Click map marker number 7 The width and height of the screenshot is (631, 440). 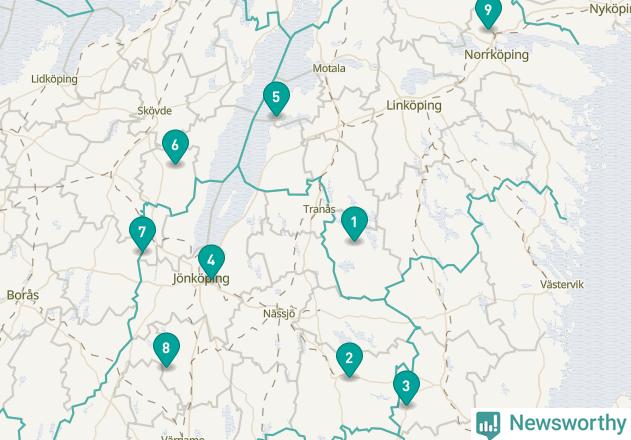(142, 233)
